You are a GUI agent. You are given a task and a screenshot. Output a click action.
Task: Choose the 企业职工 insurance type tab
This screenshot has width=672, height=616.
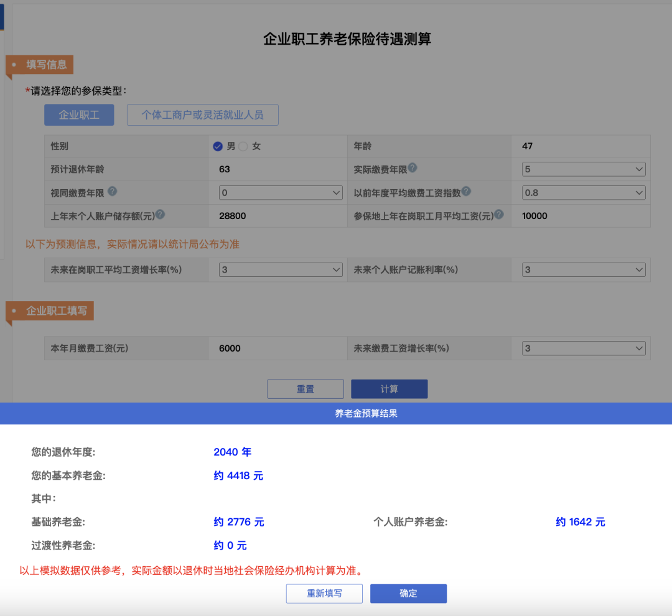click(x=79, y=115)
